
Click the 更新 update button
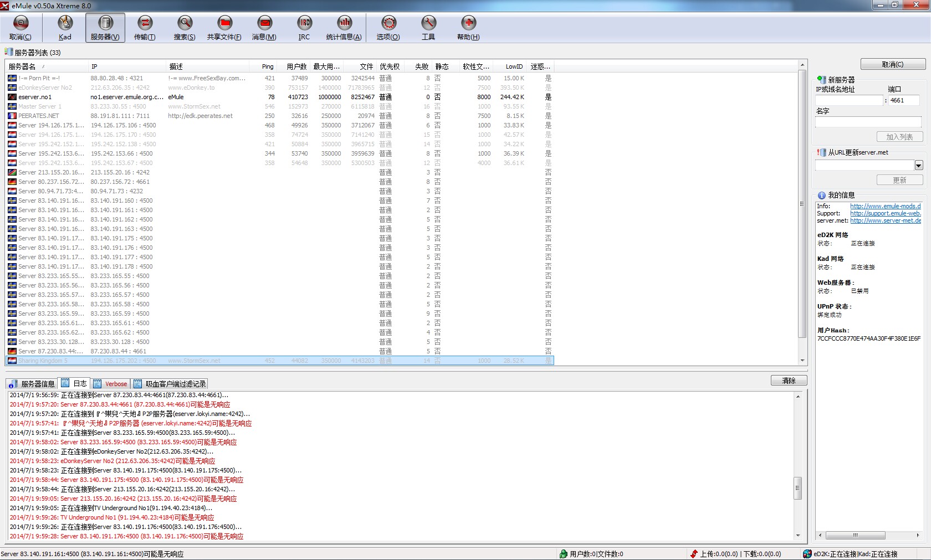point(899,180)
